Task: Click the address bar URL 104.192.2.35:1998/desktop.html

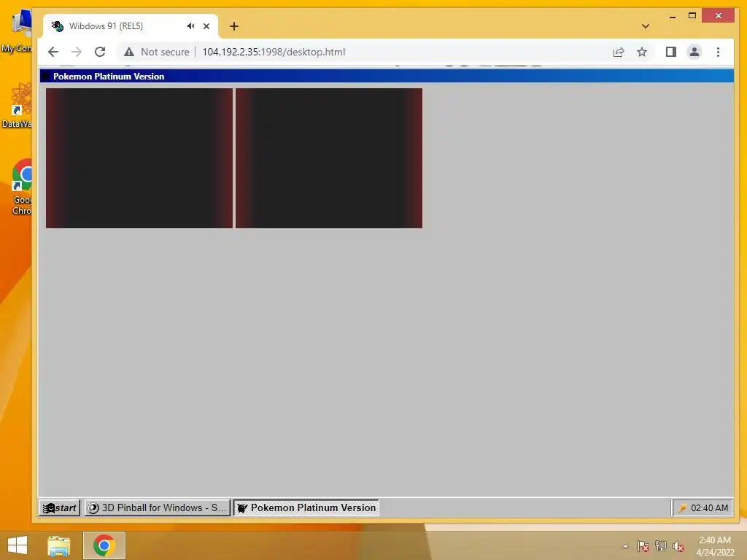Action: pos(274,52)
